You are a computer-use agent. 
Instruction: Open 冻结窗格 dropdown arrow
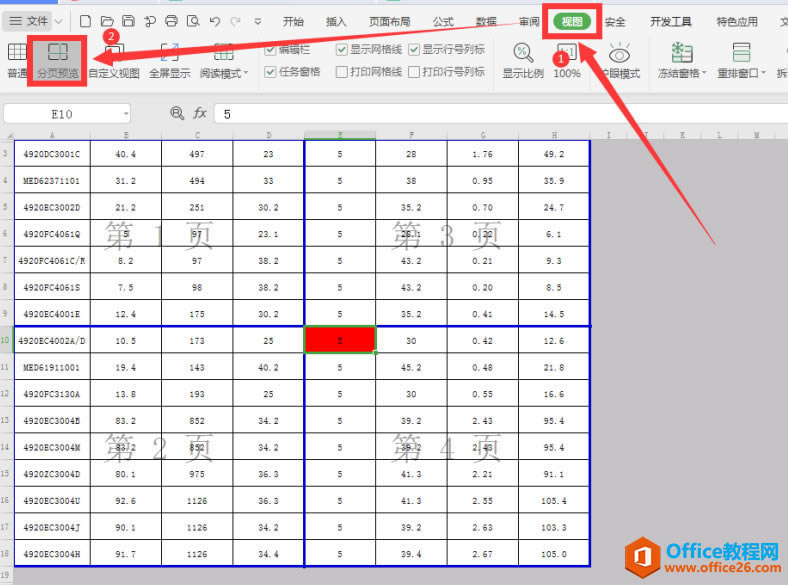coord(704,73)
